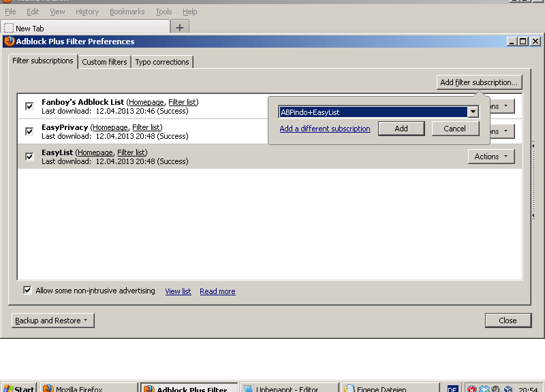Screen dimensions: 545x392
Task: Click View list link
Action: coord(178,291)
